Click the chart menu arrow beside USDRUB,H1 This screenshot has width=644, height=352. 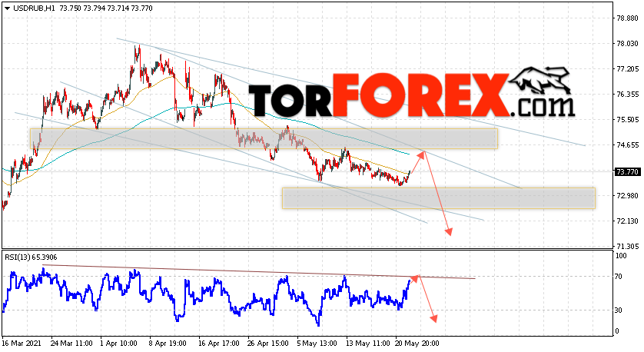[7, 8]
